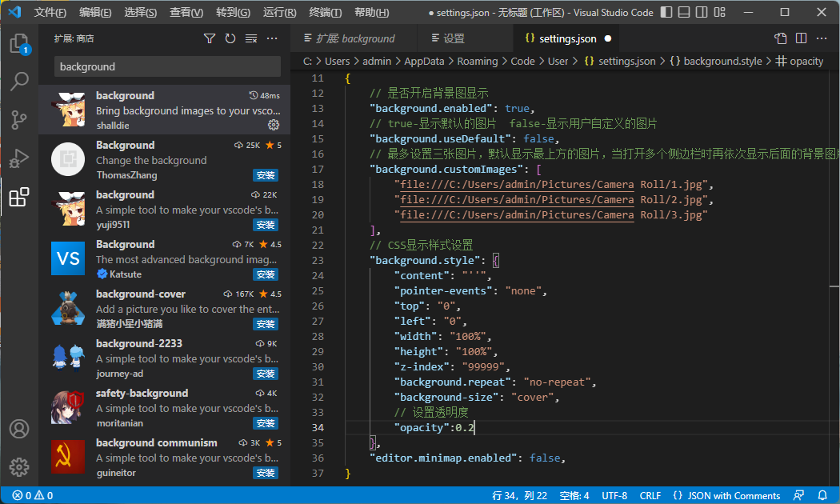Toggle secondary side bar layout icon
The height and width of the screenshot is (504, 840).
[x=702, y=12]
